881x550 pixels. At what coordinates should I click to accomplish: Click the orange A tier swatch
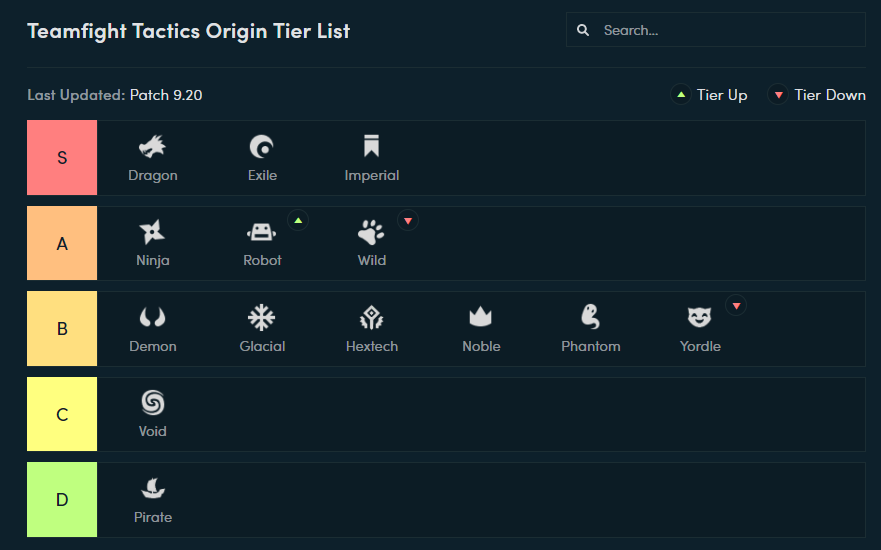coord(62,243)
